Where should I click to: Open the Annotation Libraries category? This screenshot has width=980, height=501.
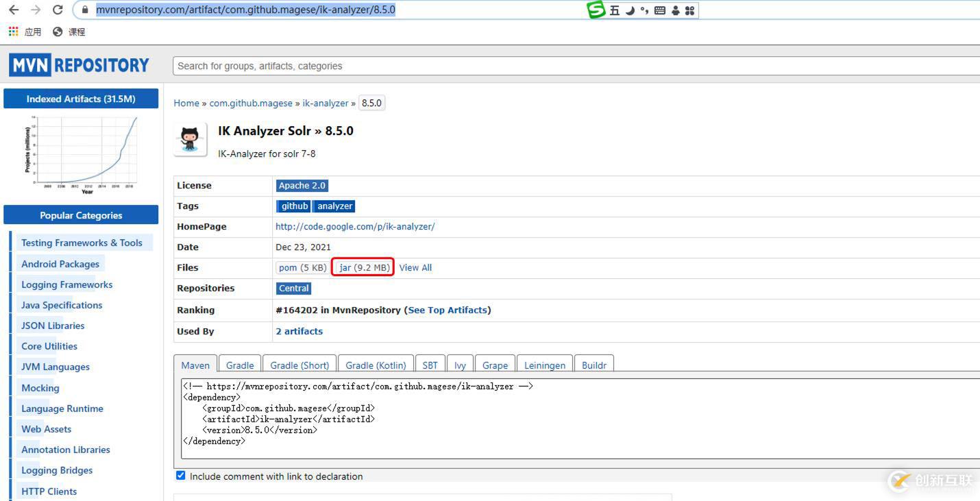66,450
